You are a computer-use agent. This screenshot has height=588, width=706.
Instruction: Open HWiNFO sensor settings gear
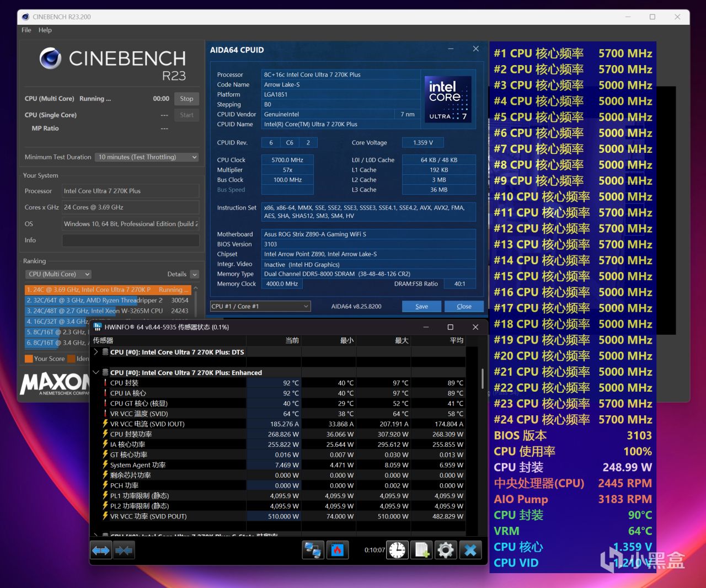click(446, 550)
